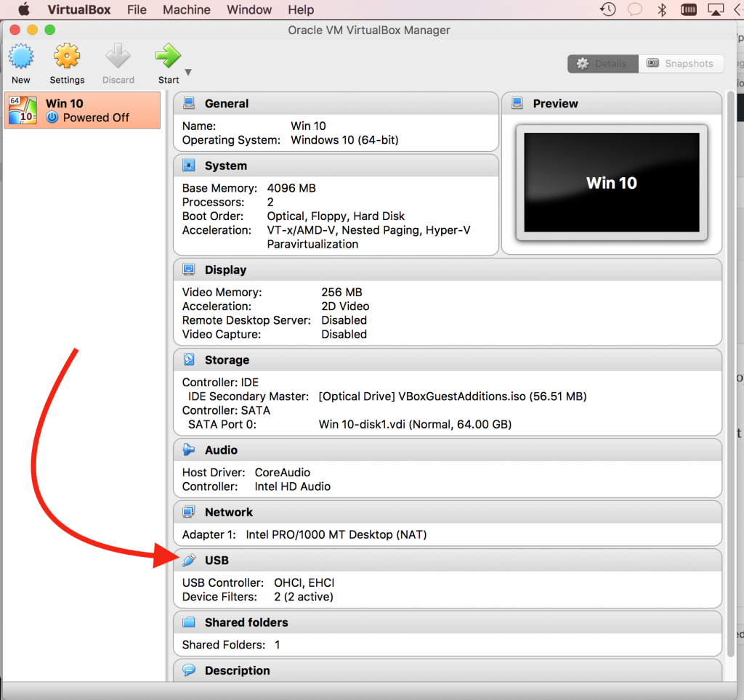Image resolution: width=744 pixels, height=700 pixels.
Task: Click the speech bubble menu bar icon
Action: click(635, 9)
